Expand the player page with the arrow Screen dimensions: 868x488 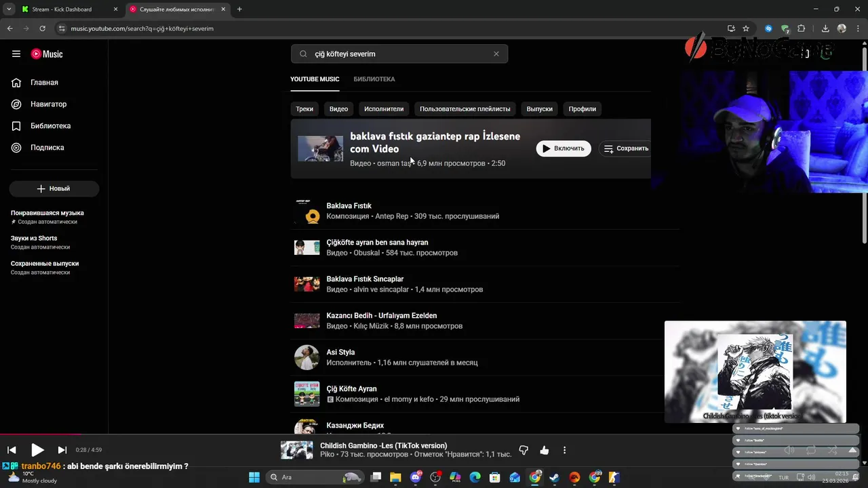(x=853, y=450)
